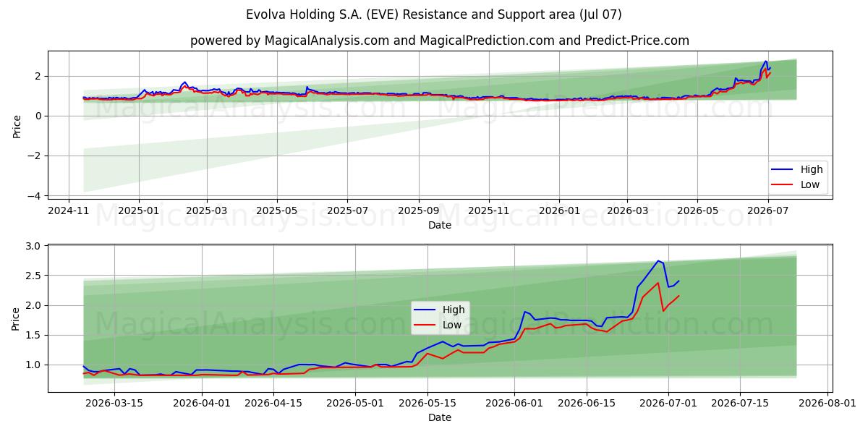Click the 'powered by MagicalAnalysis.com' subtitle
Image resolution: width=868 pixels, height=434 pixels.
coord(440,41)
